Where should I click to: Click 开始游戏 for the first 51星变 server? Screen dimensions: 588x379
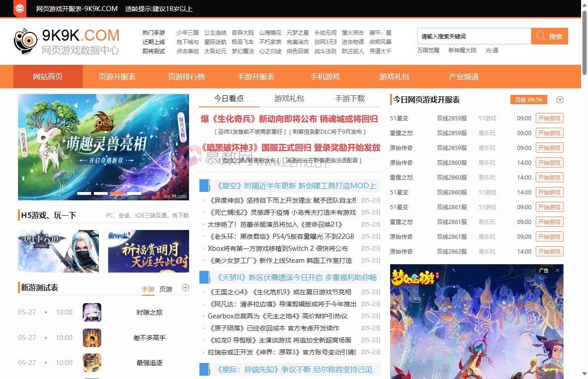[549, 118]
